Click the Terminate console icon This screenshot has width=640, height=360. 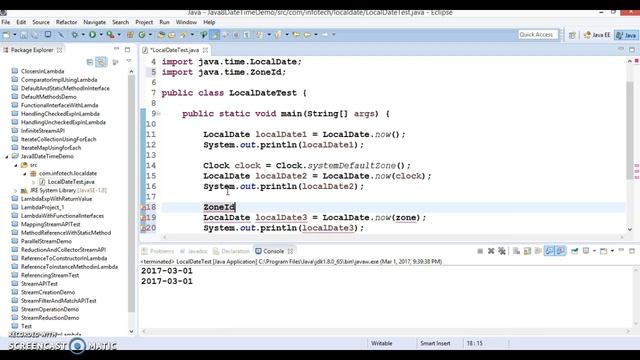480,251
